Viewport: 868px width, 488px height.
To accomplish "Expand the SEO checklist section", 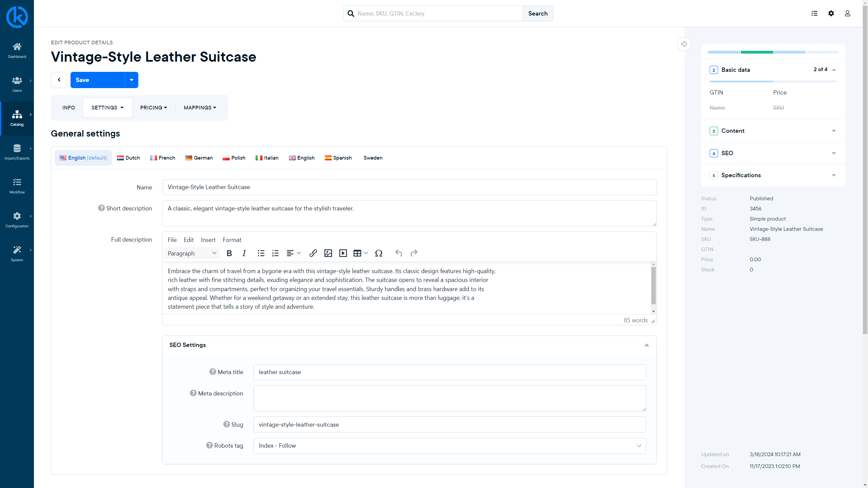I will coord(834,153).
